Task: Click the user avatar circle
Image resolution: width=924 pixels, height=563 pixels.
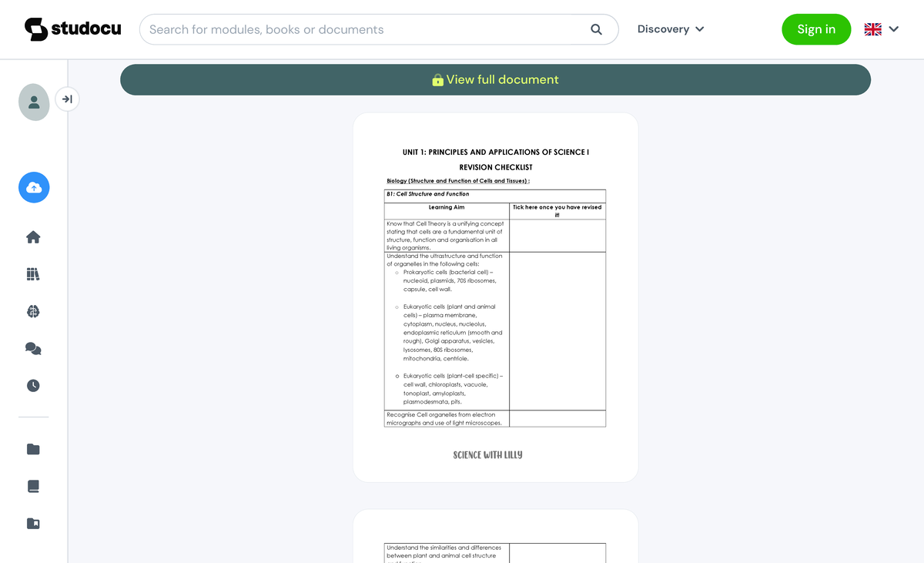Action: [34, 102]
